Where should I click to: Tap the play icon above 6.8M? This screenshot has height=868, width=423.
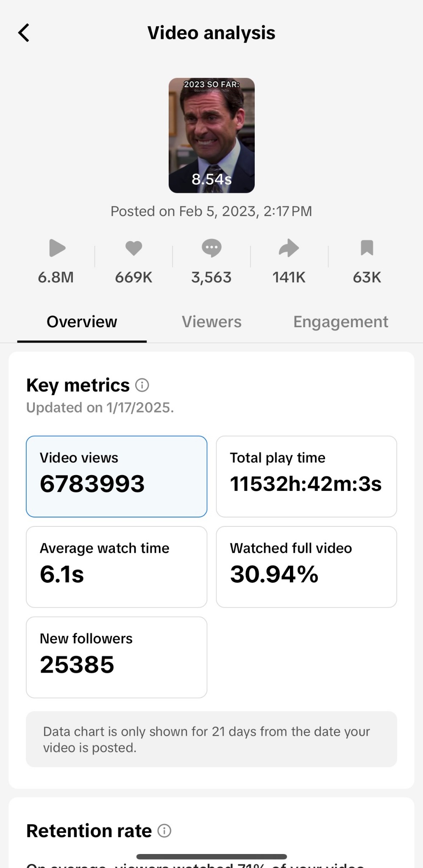57,248
